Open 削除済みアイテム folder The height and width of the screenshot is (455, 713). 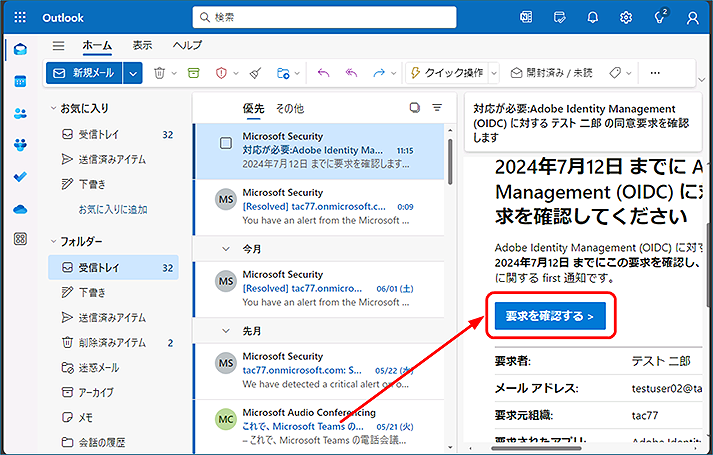(x=113, y=342)
